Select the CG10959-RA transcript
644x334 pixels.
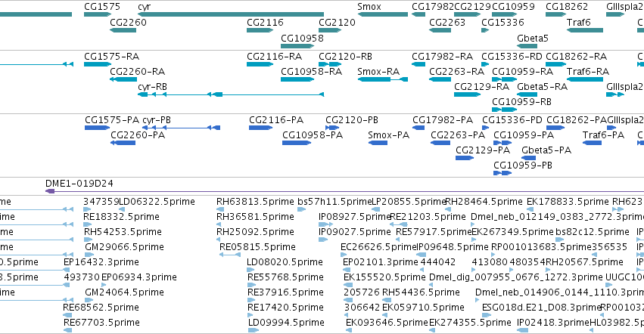click(504, 79)
